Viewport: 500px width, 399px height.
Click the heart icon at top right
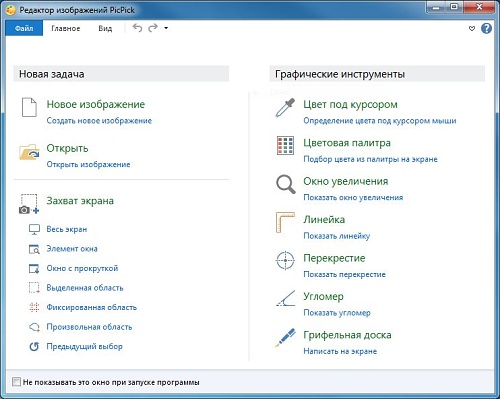click(472, 29)
